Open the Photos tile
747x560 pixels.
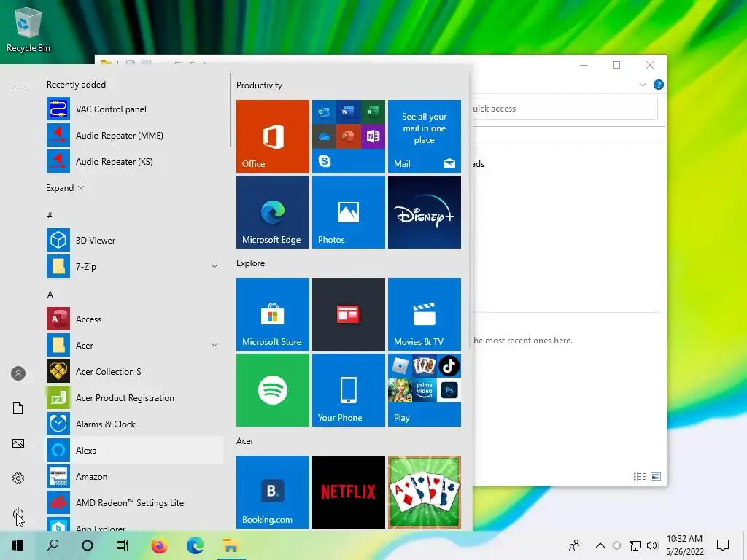(x=349, y=212)
